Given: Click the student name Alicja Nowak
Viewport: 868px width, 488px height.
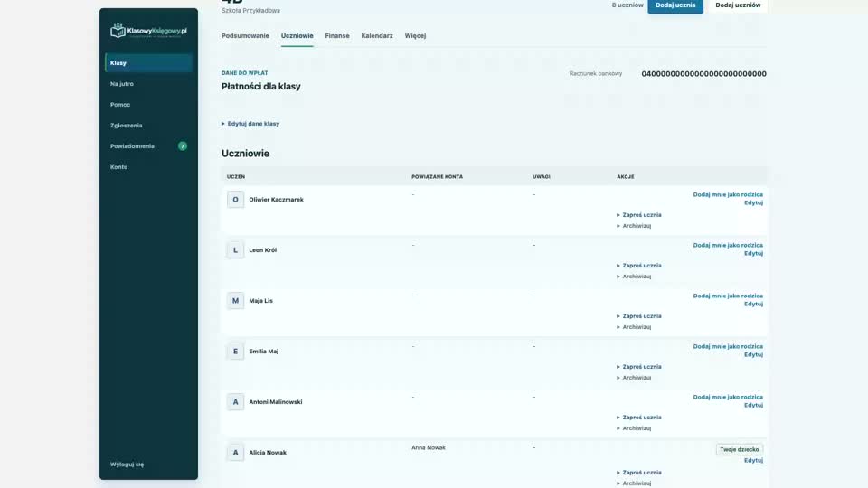Looking at the screenshot, I should 268,453.
